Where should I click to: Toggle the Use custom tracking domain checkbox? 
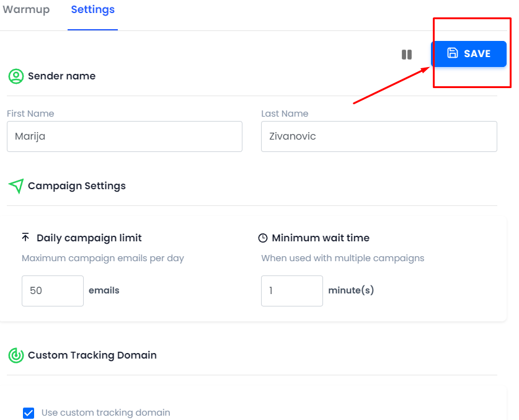tap(29, 413)
